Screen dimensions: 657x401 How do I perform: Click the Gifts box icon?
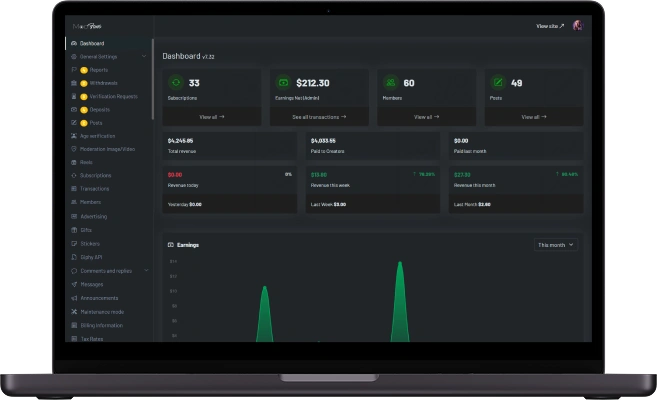(74, 230)
